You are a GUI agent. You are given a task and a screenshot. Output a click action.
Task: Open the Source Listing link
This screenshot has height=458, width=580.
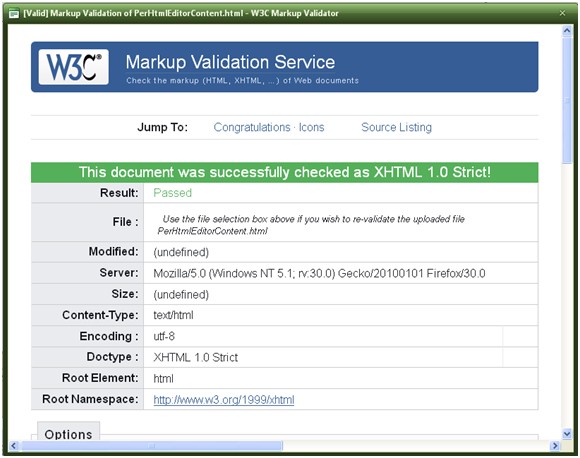(396, 127)
